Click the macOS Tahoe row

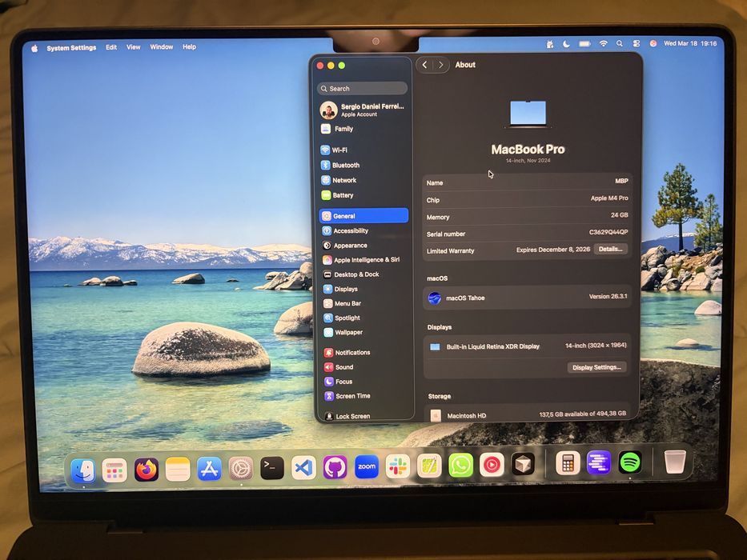tap(528, 298)
